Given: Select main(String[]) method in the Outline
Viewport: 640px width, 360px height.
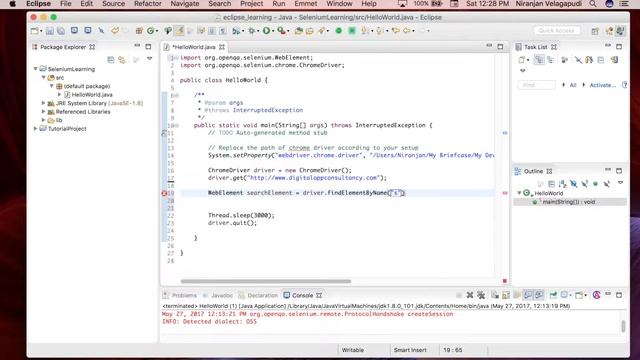Looking at the screenshot, I should [x=569, y=202].
